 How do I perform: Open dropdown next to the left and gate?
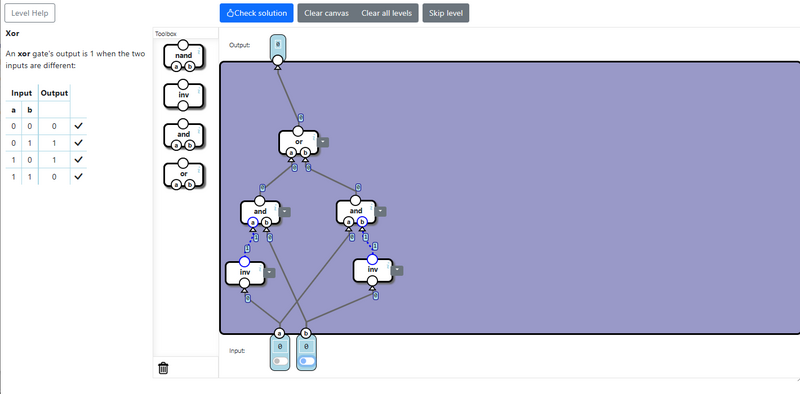pyautogui.click(x=285, y=212)
